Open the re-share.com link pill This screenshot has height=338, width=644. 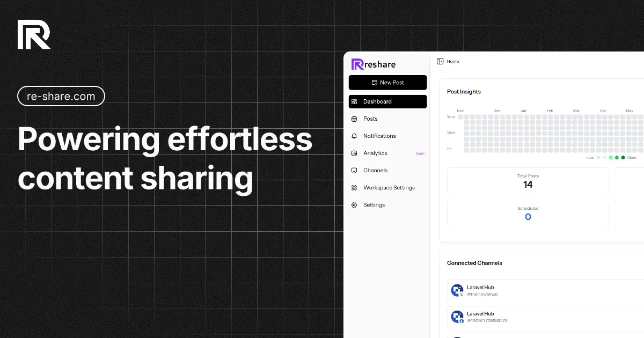61,97
